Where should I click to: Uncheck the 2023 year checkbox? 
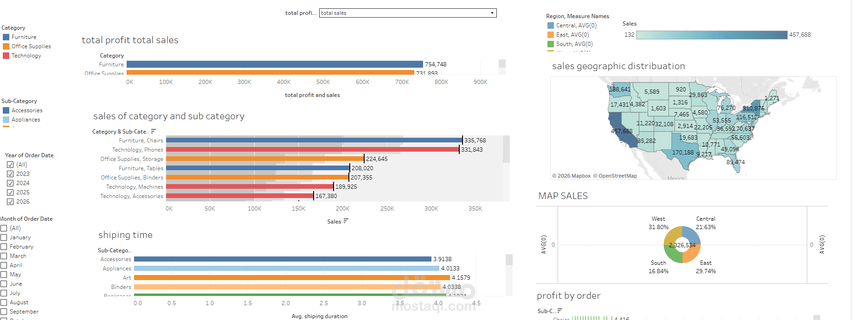[x=10, y=174]
